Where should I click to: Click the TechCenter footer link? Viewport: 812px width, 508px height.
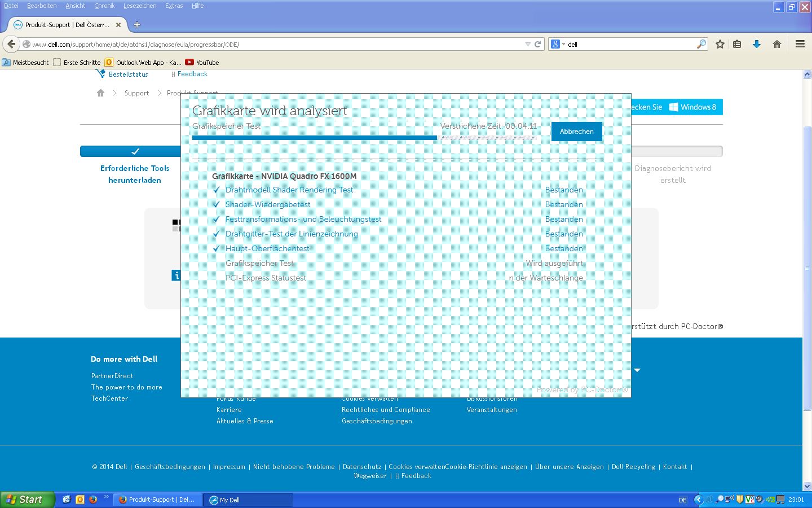109,398
